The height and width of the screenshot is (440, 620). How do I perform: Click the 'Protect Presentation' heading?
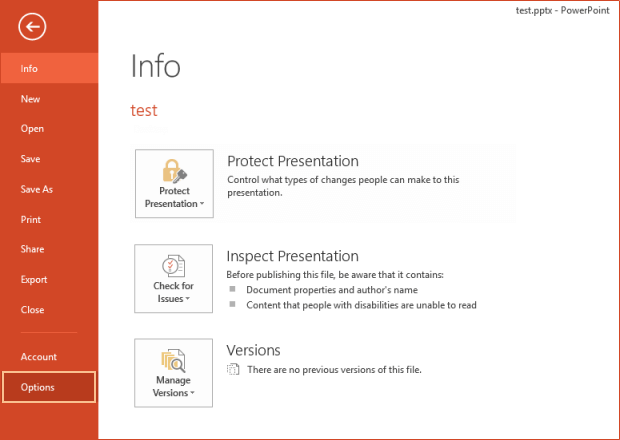click(293, 161)
